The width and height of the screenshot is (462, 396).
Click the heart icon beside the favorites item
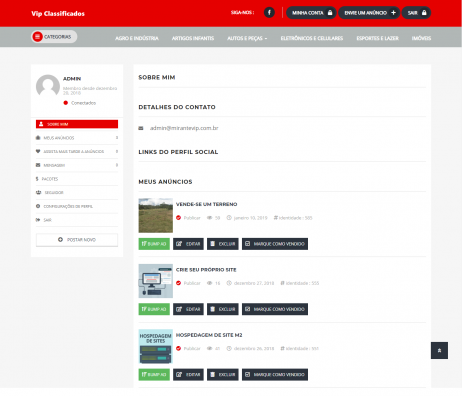38,151
